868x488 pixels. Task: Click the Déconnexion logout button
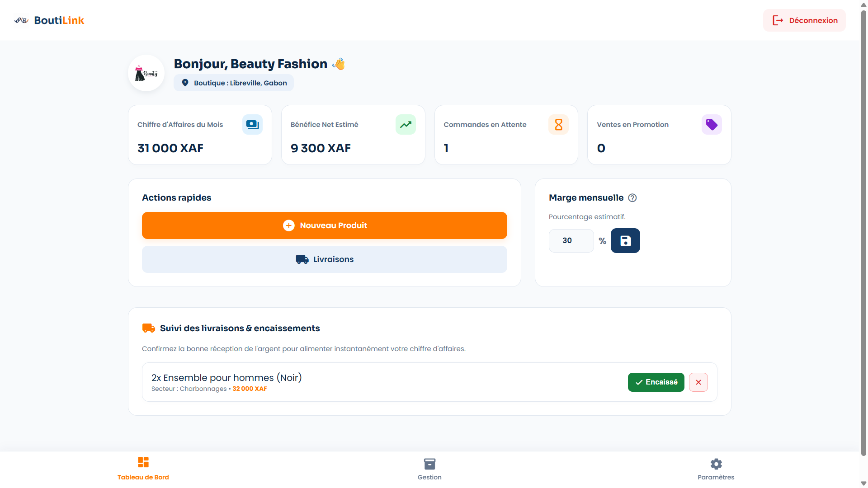[x=804, y=20]
